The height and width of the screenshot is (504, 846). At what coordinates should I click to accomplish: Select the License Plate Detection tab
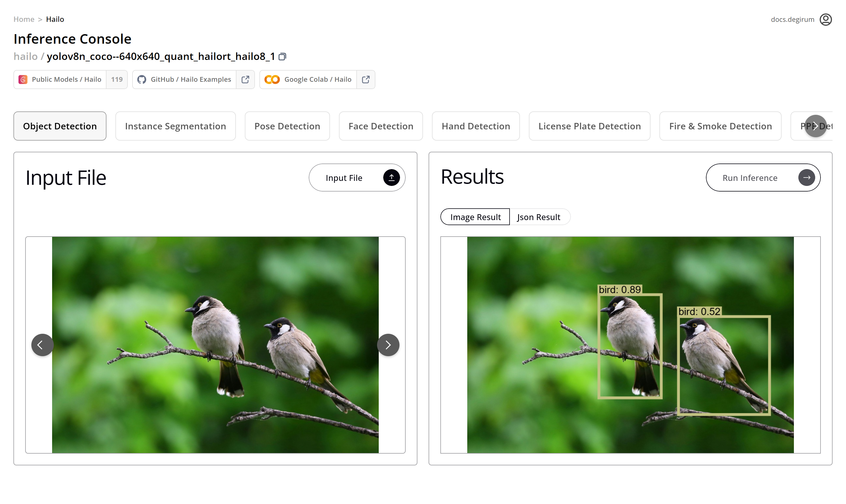tap(589, 126)
